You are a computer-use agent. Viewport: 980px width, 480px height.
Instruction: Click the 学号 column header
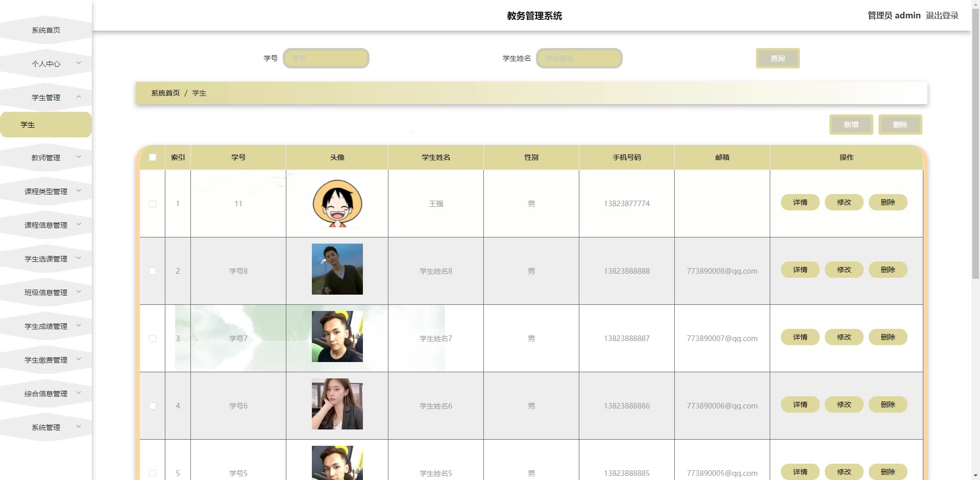tap(238, 157)
